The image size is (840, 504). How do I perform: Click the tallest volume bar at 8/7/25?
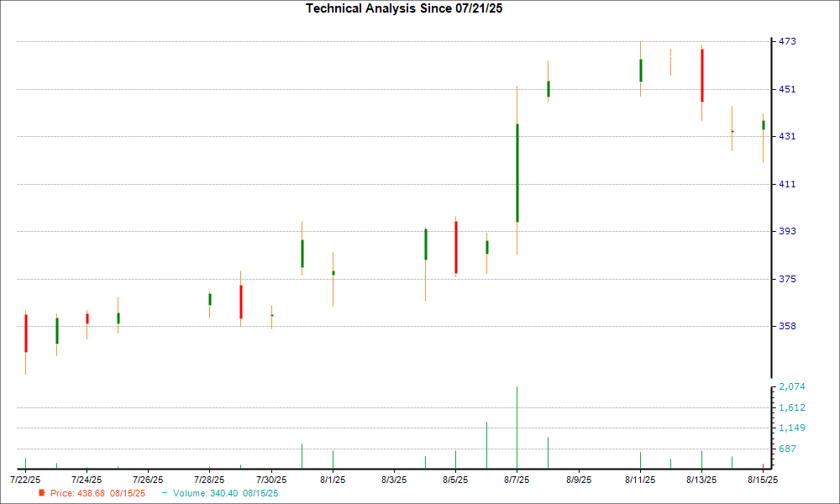coord(517,428)
